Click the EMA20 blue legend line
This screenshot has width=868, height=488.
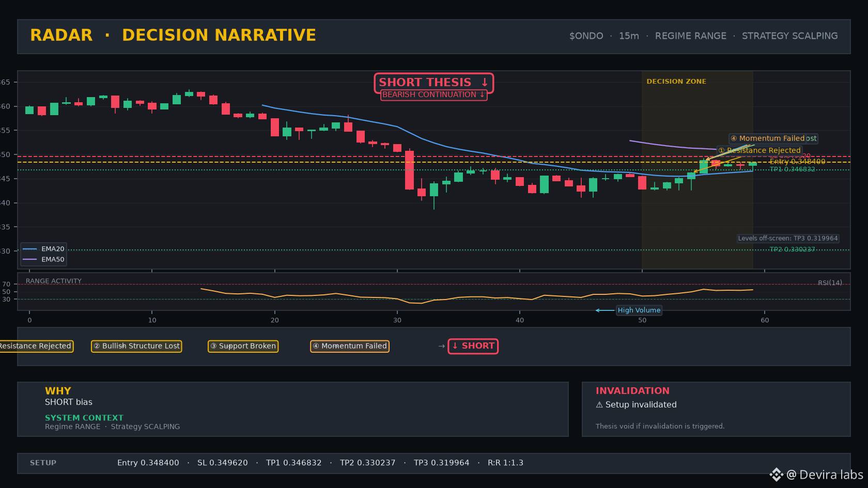coord(30,249)
